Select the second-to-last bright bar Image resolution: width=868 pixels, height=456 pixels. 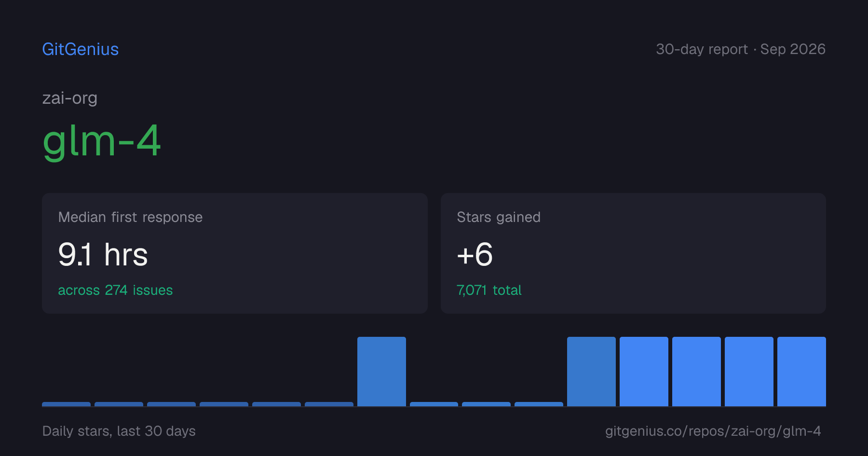[749, 372]
